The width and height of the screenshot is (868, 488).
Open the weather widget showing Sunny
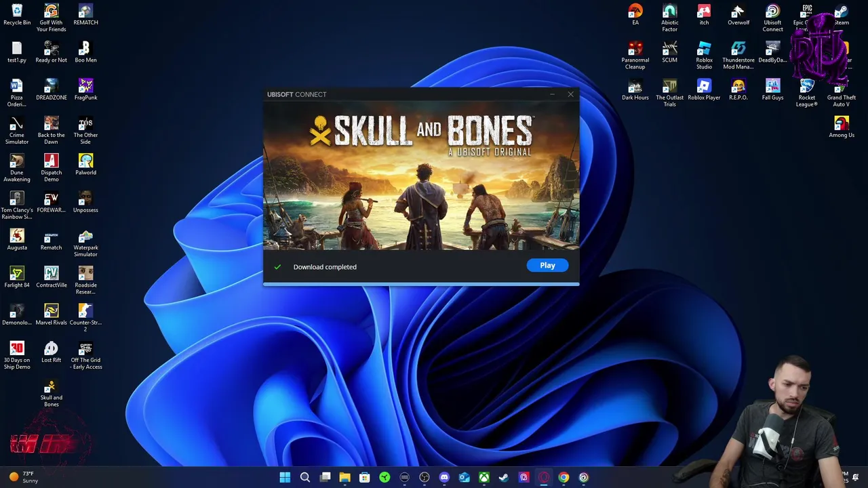tap(22, 477)
